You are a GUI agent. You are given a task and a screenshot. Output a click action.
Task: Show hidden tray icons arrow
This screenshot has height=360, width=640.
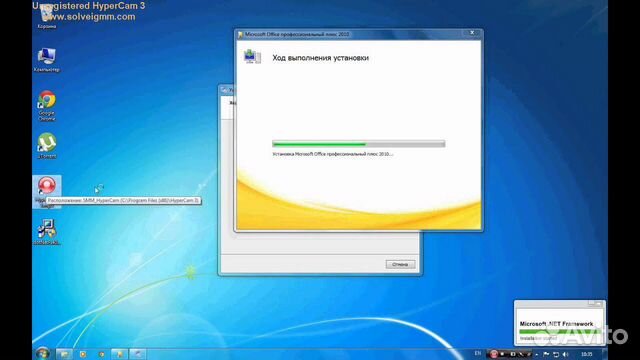pyautogui.click(x=537, y=354)
